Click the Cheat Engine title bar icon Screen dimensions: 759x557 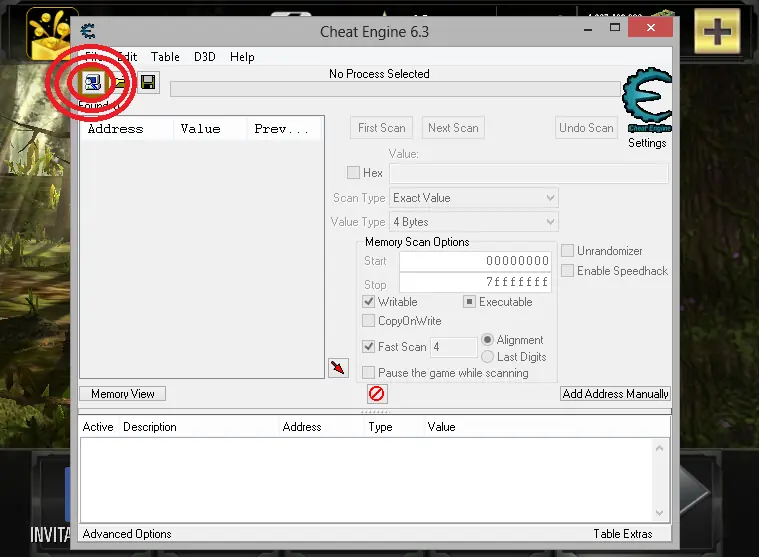coord(88,31)
